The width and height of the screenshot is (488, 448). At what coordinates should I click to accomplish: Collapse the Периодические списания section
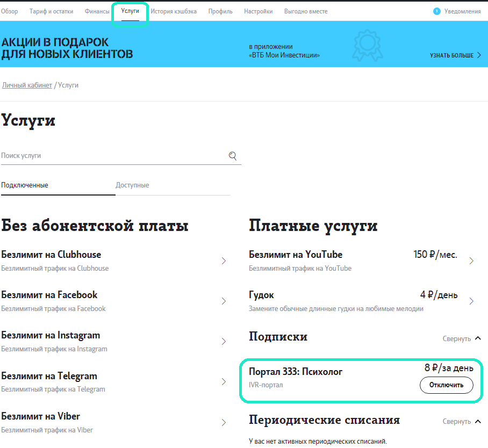(462, 422)
